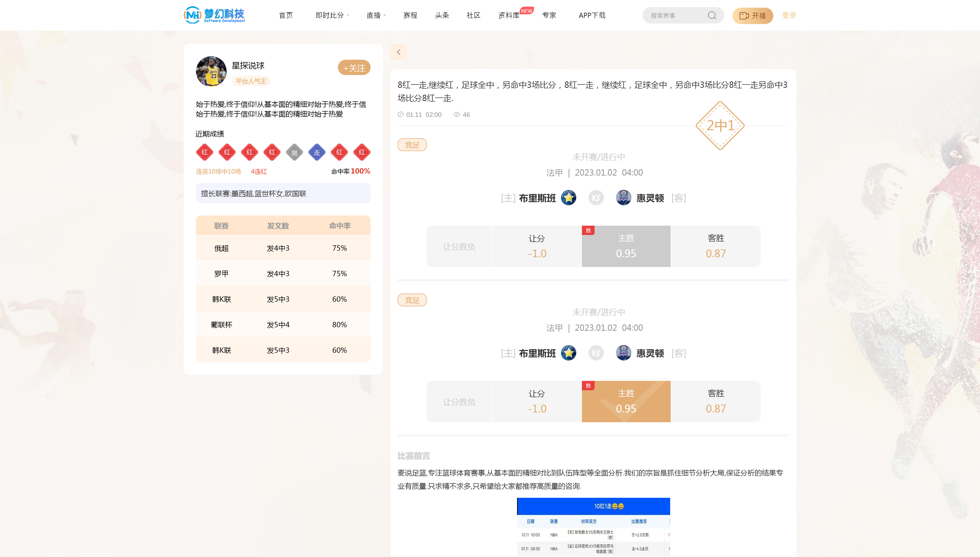The image size is (980, 557).
Task: Click the NEW badge on 资料库
Action: click(x=526, y=11)
